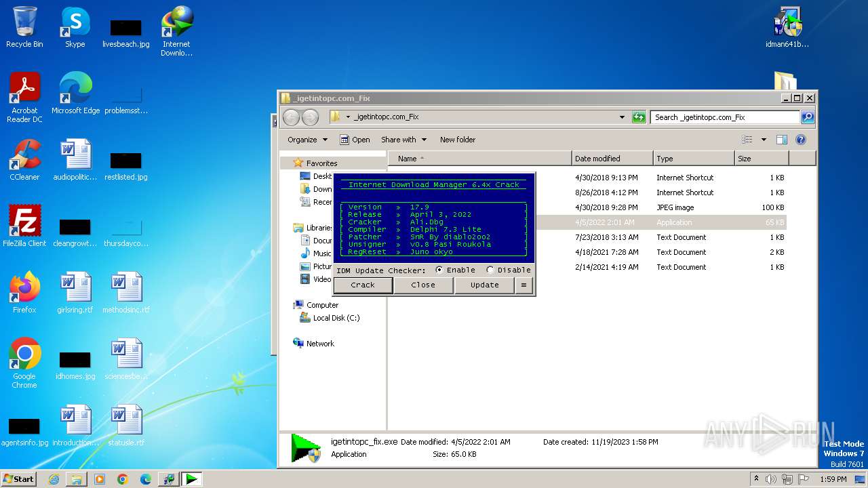
Task: Select Computer in navigation pane
Action: point(322,305)
